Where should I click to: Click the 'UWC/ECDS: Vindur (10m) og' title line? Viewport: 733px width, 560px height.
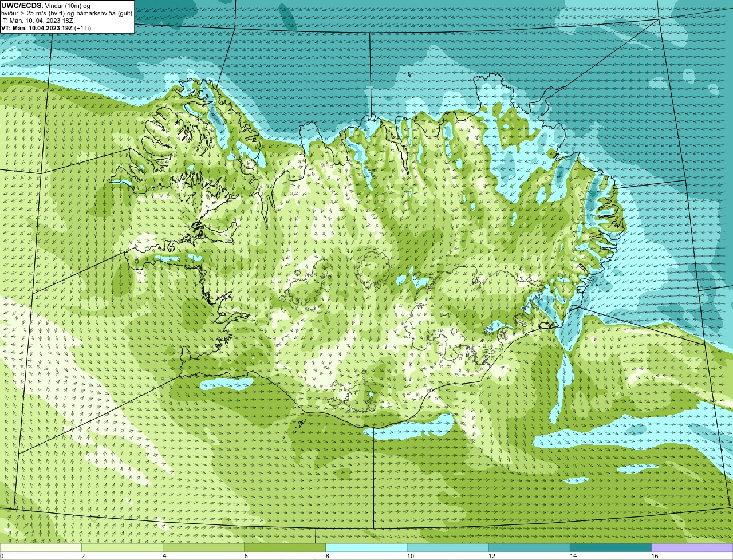(46, 6)
